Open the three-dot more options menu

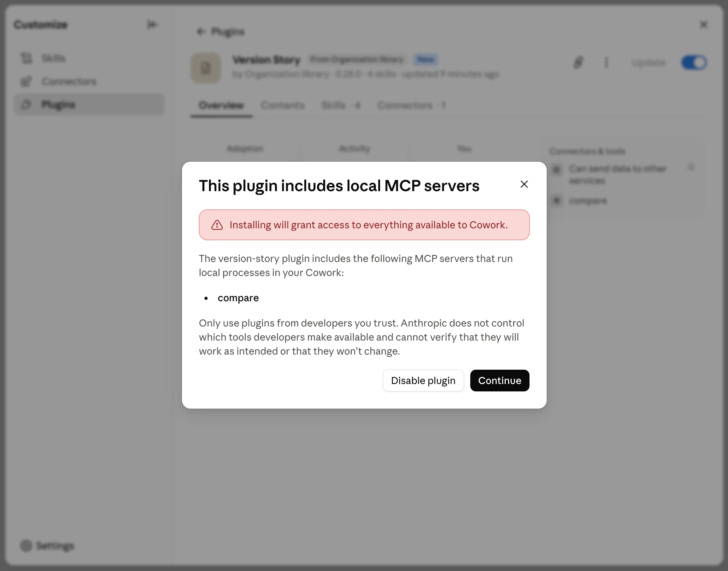pyautogui.click(x=606, y=63)
